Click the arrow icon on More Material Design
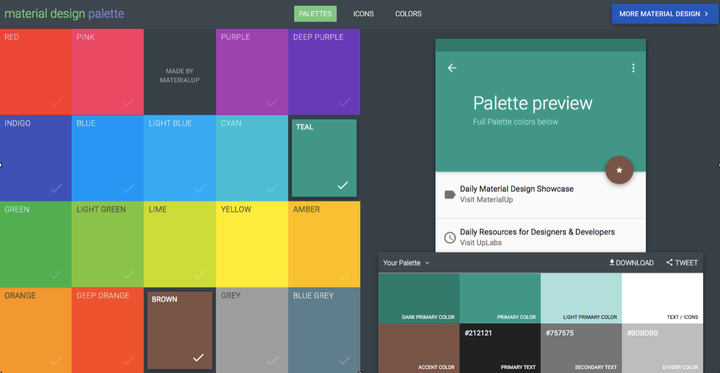 point(706,14)
